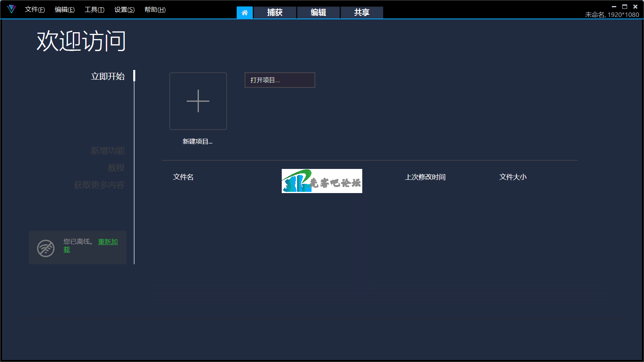Close the application window
Viewport: 644px width, 362px height.
(636, 6)
